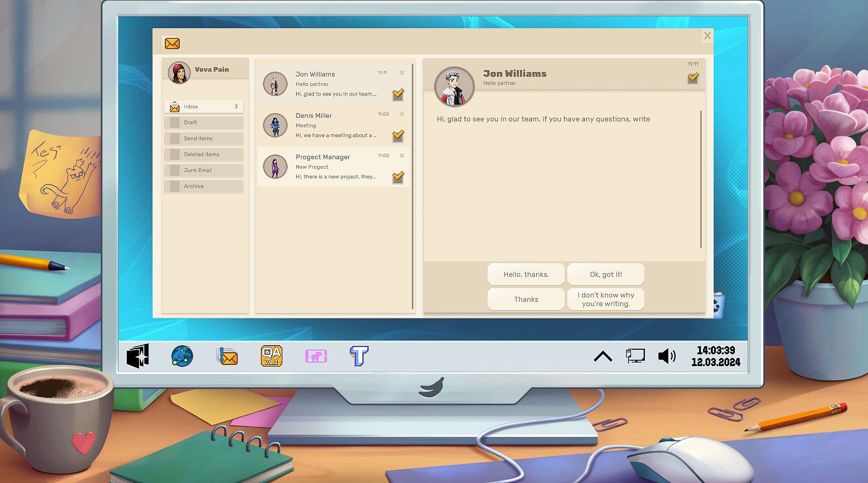The width and height of the screenshot is (868, 483).
Task: Open the mail envelope icon in window header
Action: click(x=172, y=43)
